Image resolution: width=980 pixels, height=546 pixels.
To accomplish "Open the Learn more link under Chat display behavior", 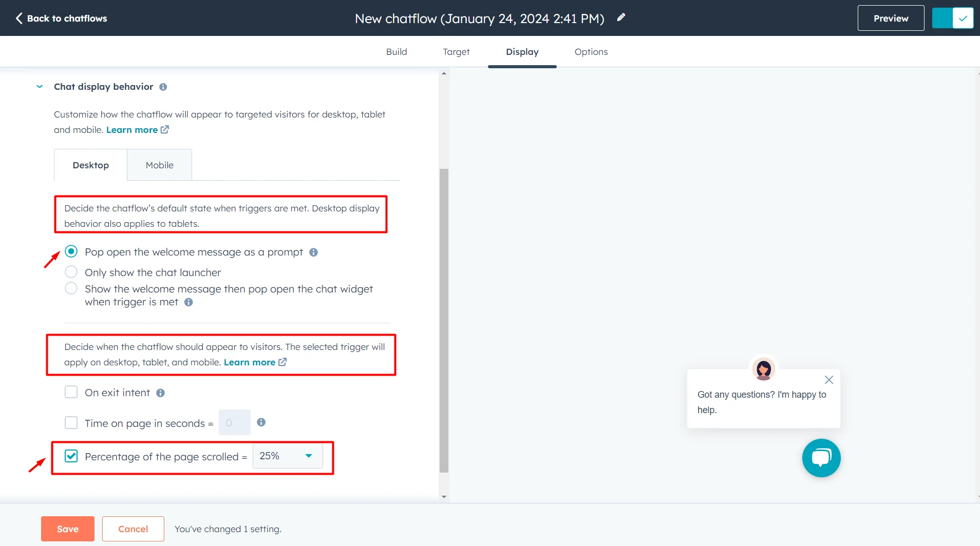I will tap(131, 129).
